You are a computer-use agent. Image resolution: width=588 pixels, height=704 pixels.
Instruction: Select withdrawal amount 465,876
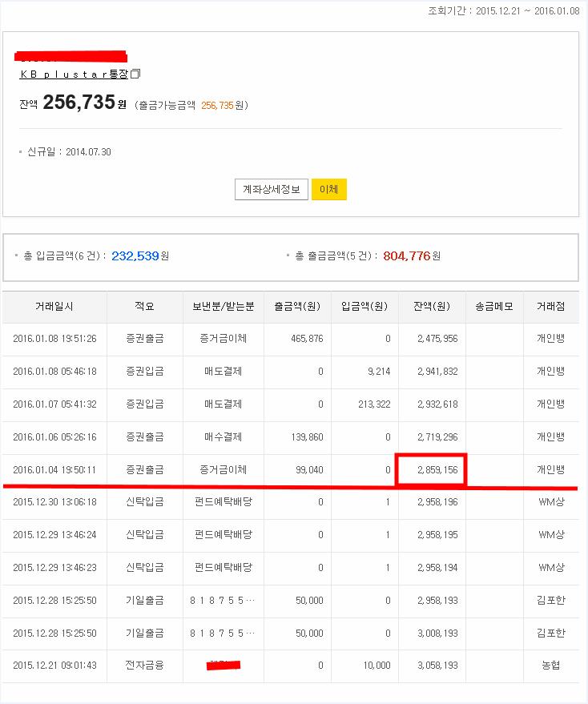click(x=308, y=339)
